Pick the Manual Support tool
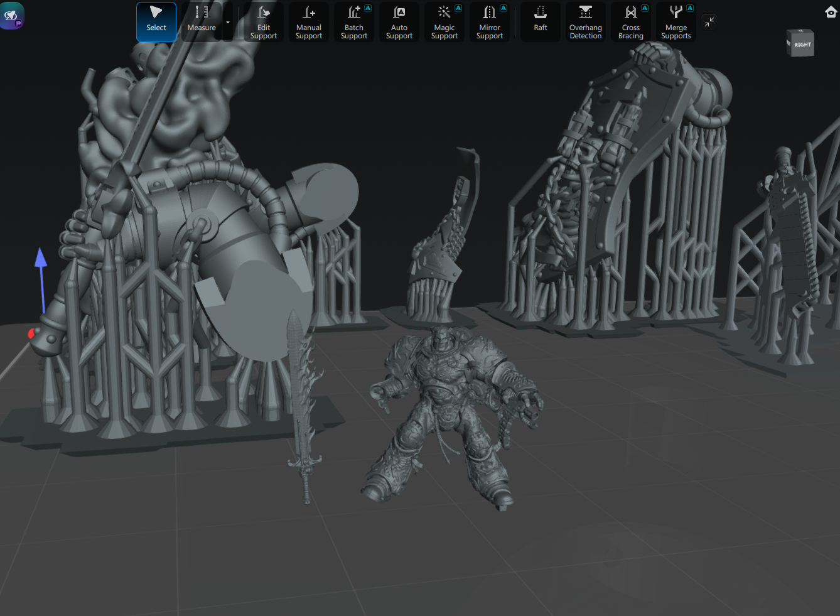This screenshot has height=616, width=840. point(309,22)
